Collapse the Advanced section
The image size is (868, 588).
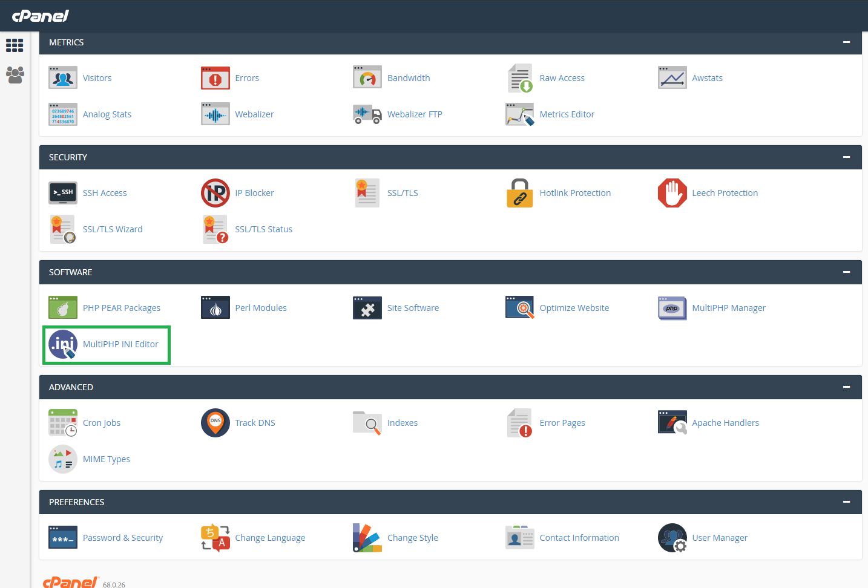846,387
